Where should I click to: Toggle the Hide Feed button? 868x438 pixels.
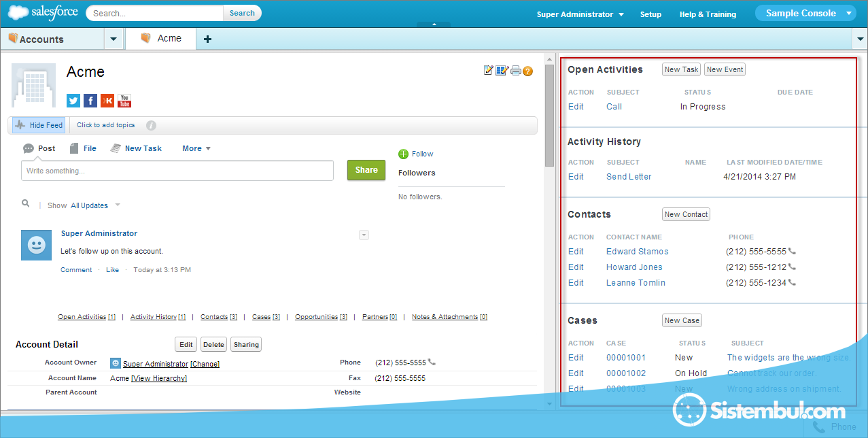click(x=39, y=125)
